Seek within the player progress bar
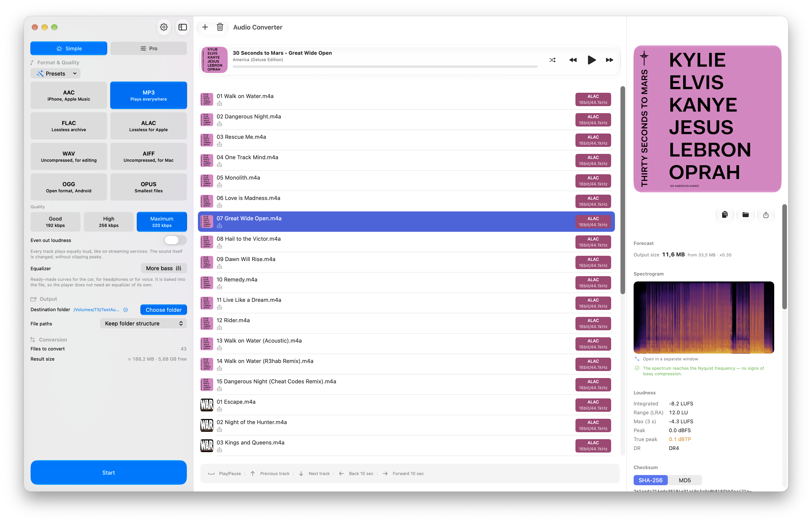The image size is (812, 523). [x=385, y=67]
